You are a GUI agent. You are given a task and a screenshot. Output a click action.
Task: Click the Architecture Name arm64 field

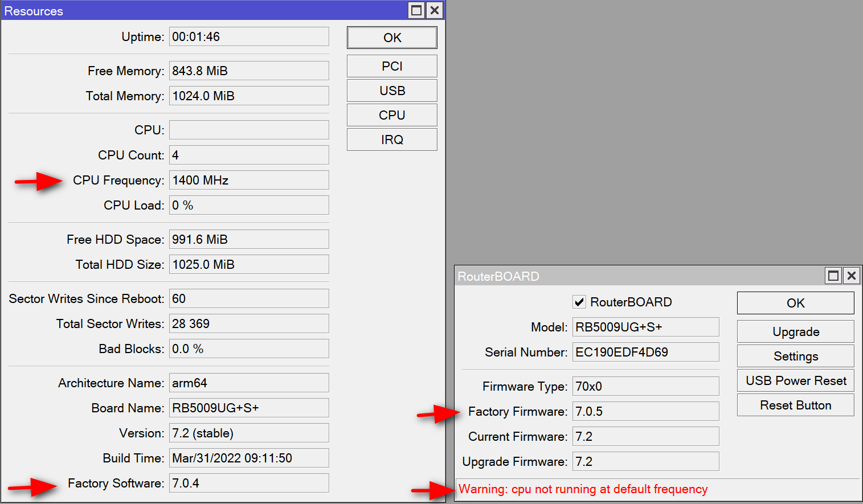coord(249,383)
